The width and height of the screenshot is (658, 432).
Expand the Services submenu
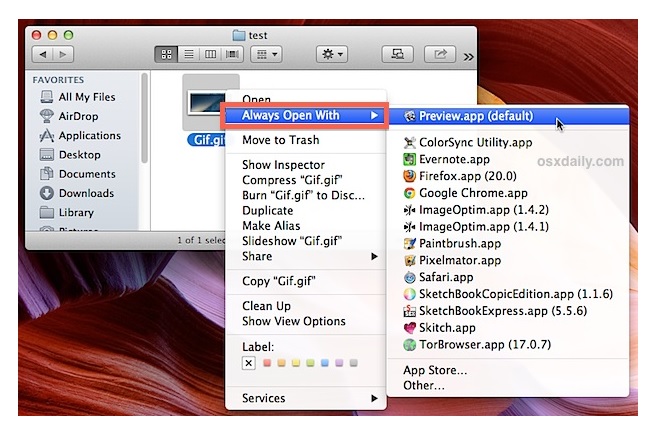point(306,398)
